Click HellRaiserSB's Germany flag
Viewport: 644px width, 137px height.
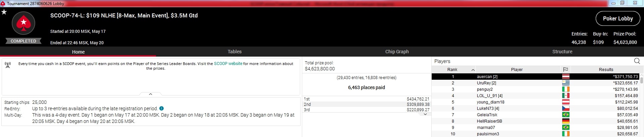click(x=566, y=121)
